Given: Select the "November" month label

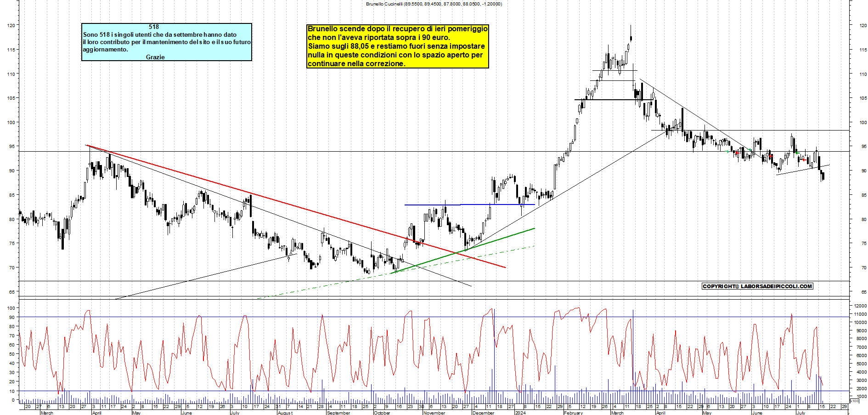Looking at the screenshot, I should 434,413.
